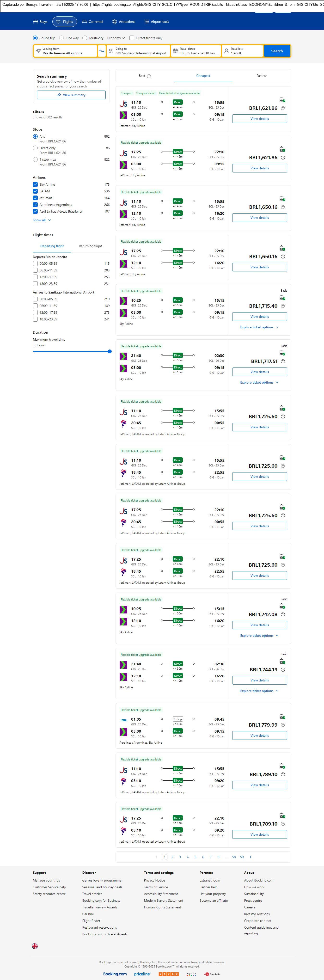Screen dimensions: 324x980
Task: Click the View summary button
Action: 71,95
